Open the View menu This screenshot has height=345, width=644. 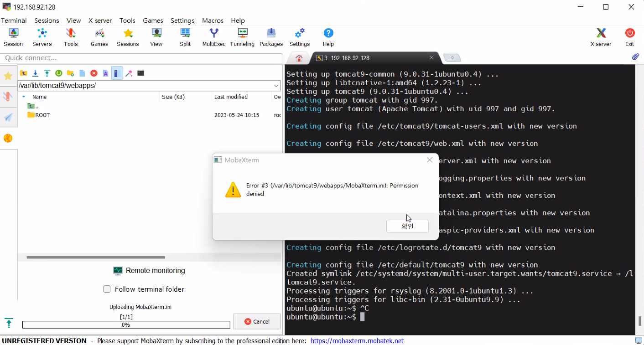point(73,21)
